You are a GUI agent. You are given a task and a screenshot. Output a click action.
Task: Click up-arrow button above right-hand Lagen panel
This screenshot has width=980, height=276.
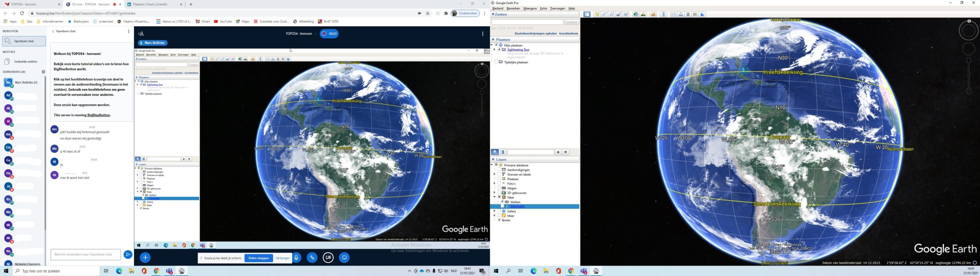click(x=558, y=152)
